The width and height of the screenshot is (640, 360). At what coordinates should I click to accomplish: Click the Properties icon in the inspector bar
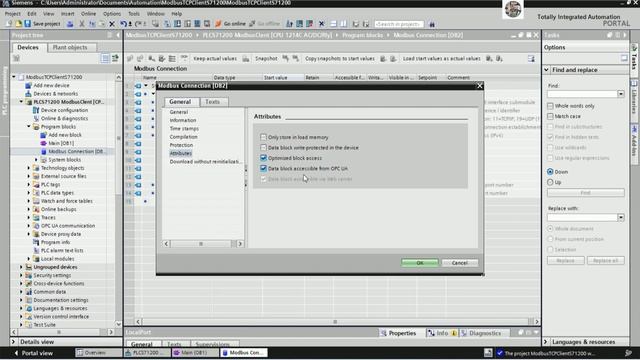pyautogui.click(x=384, y=333)
